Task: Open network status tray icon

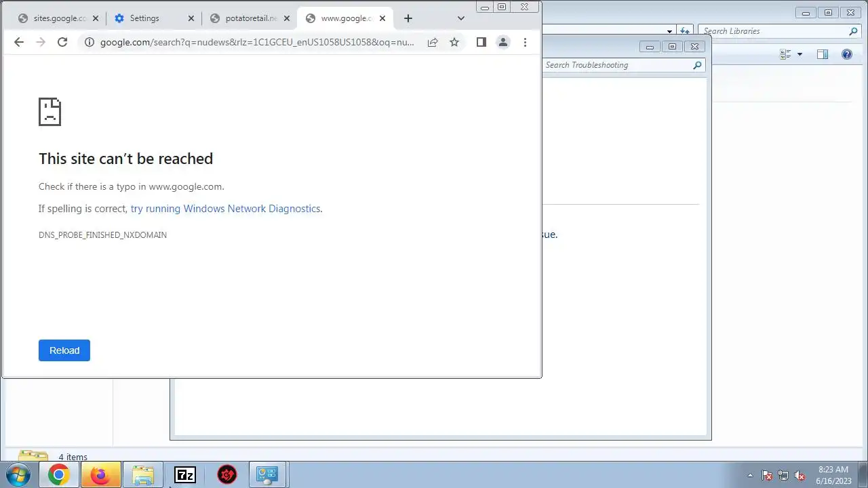Action: pyautogui.click(x=783, y=476)
